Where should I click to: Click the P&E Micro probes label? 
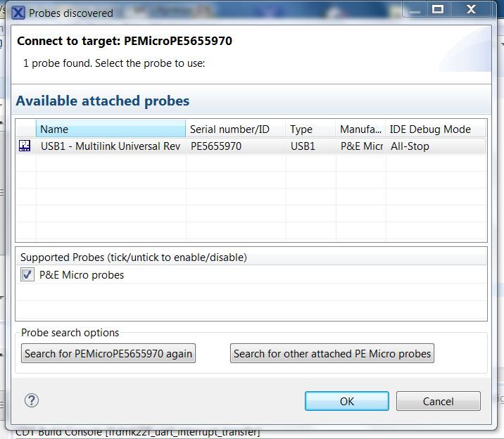[x=82, y=275]
